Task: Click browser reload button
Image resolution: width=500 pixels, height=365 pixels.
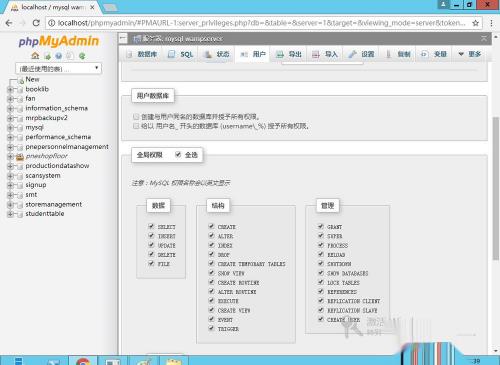Action: 36,23
